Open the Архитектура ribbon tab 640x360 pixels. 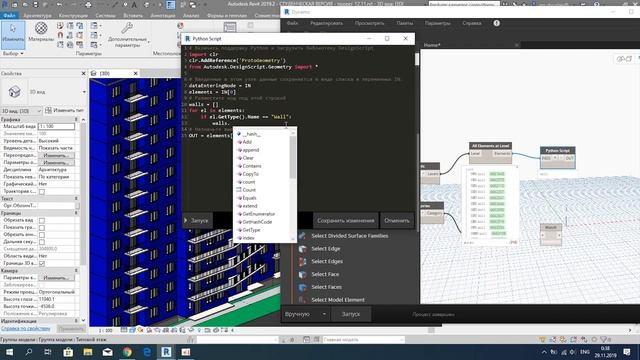(x=37, y=16)
